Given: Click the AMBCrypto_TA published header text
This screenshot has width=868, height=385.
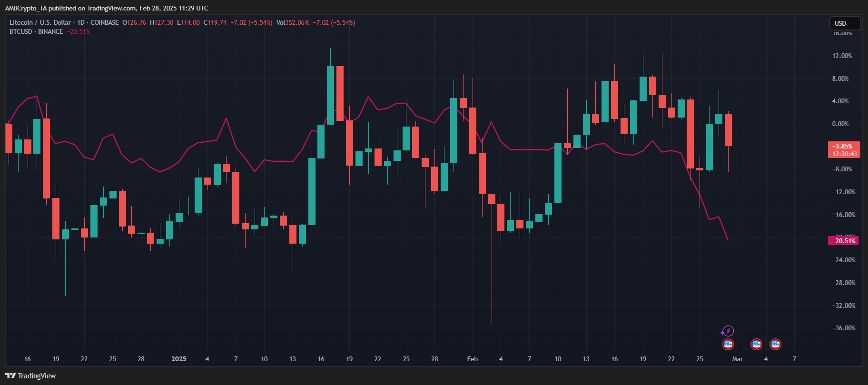Looking at the screenshot, I should click(106, 8).
